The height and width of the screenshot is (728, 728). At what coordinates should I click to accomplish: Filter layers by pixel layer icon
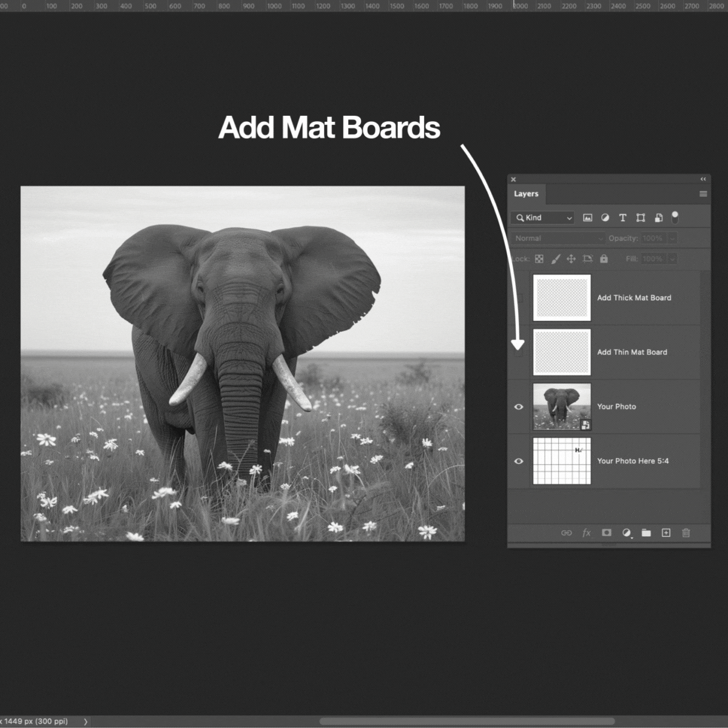click(x=587, y=218)
